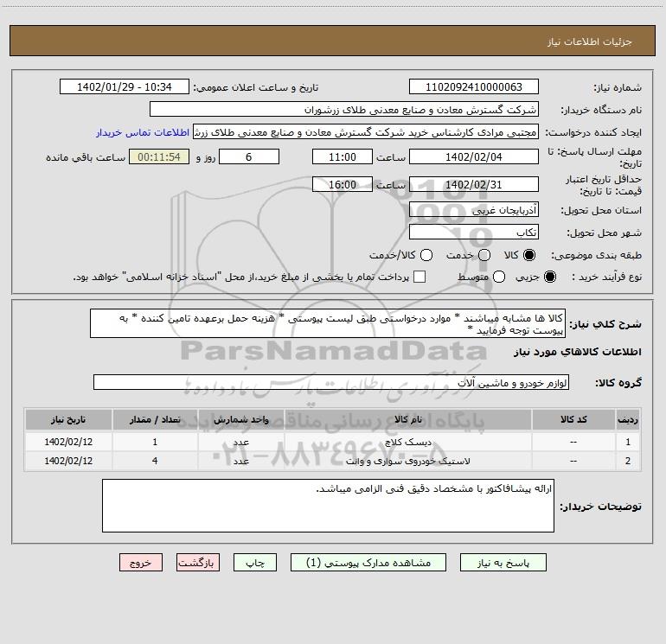Screen dimensions: 666x644
Task: Open the اطلاعات تماس خریدار link
Action: coord(143,132)
